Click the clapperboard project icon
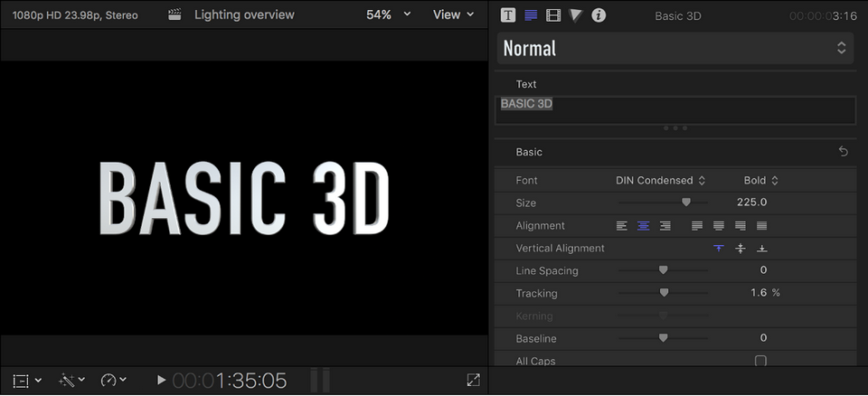Viewport: 868px width, 396px height. pos(175,15)
